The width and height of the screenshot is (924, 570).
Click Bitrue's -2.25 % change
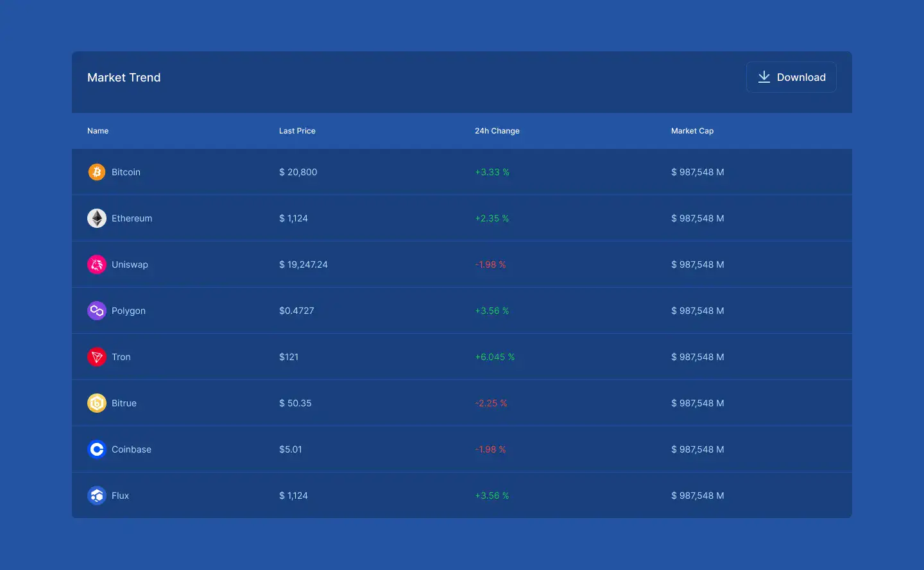[x=492, y=403]
